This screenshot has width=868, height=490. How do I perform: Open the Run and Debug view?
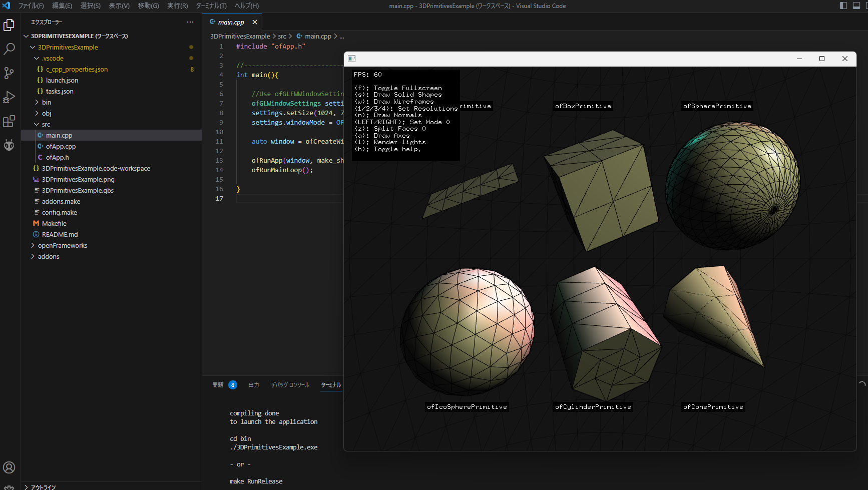click(x=9, y=97)
